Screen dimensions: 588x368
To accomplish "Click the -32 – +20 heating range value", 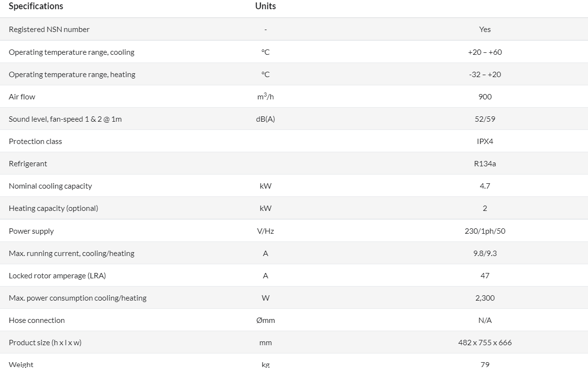I will 485,74.
